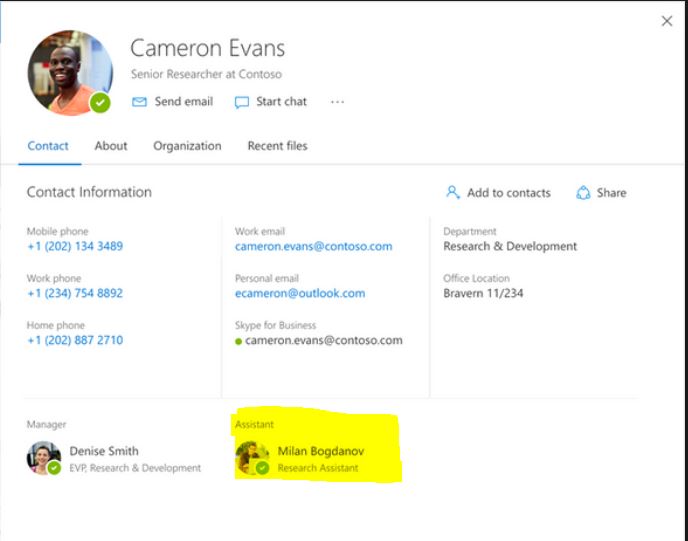Click Senior Researcher at Contoso subtitle
Viewport: 688px width, 541px height.
click(x=206, y=74)
